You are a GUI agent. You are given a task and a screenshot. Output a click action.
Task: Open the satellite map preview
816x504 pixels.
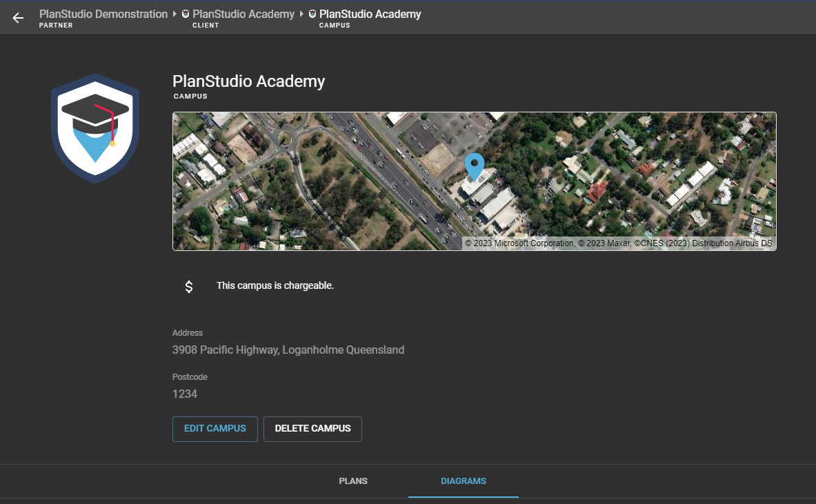click(x=474, y=181)
